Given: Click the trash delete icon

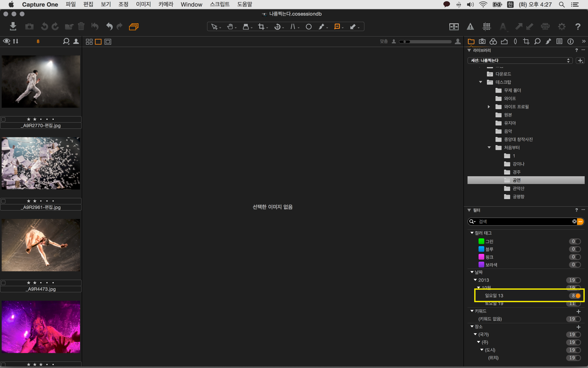Looking at the screenshot, I should coord(81,27).
